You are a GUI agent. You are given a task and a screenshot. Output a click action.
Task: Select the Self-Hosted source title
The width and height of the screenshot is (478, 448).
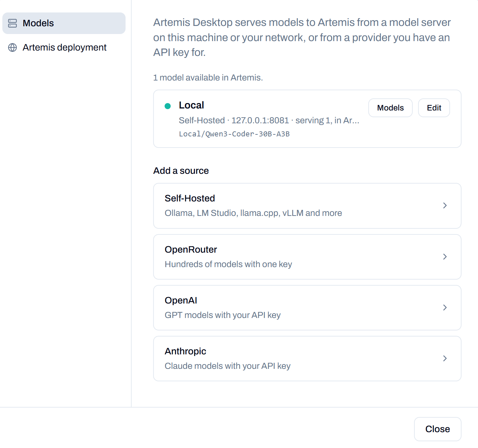[190, 198]
